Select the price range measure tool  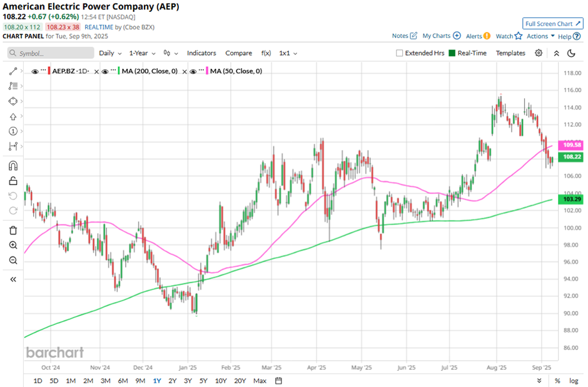13,146
